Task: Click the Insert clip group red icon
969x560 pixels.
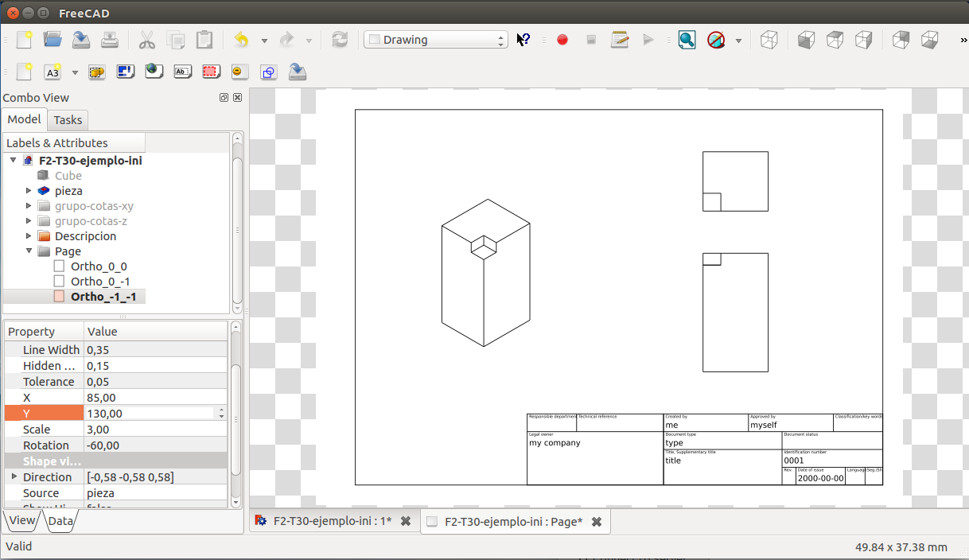Action: point(210,72)
